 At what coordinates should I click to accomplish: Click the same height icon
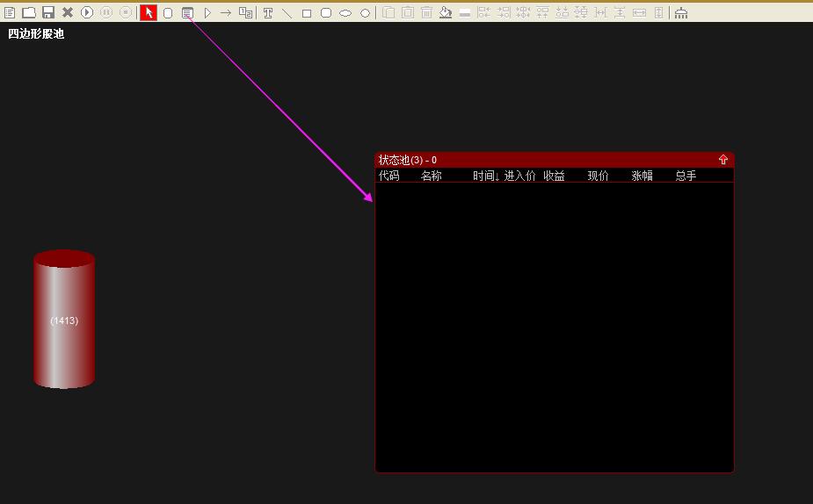658,13
